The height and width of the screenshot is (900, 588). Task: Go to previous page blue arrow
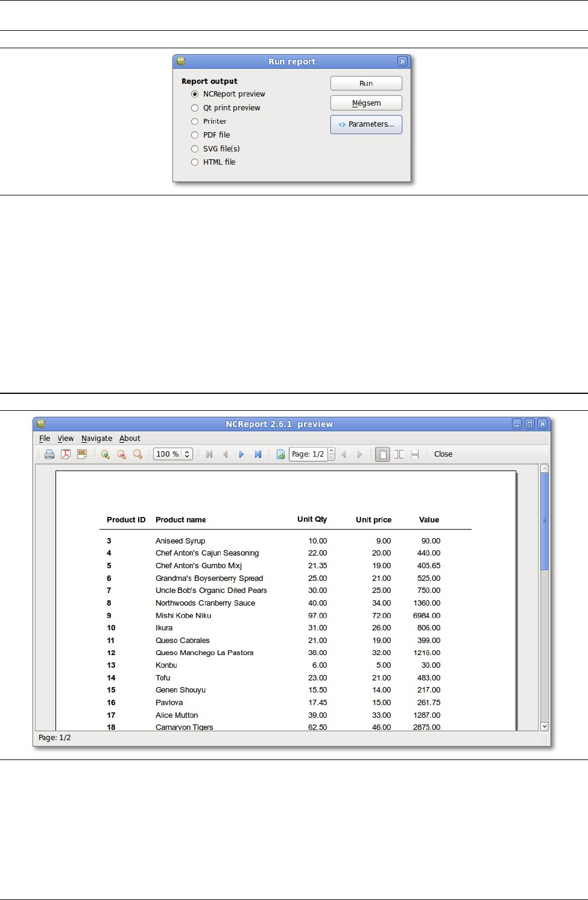(x=226, y=454)
